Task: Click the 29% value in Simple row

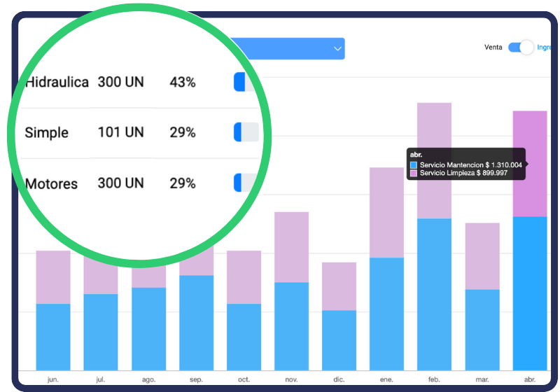Action: point(183,132)
